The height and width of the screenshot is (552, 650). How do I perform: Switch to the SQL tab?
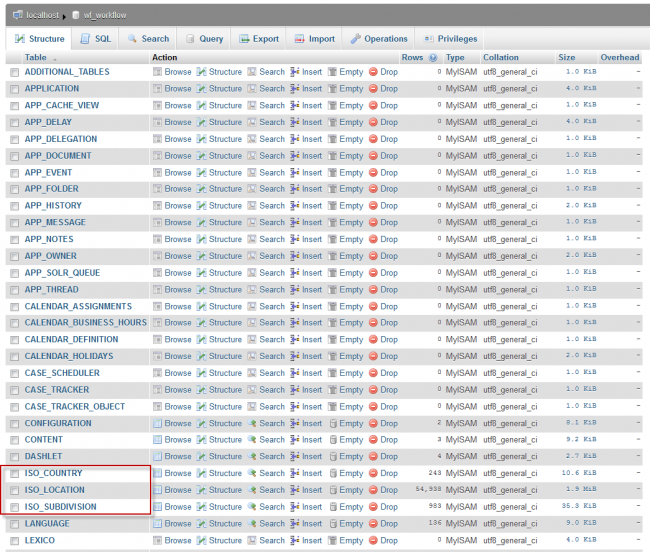[96, 39]
